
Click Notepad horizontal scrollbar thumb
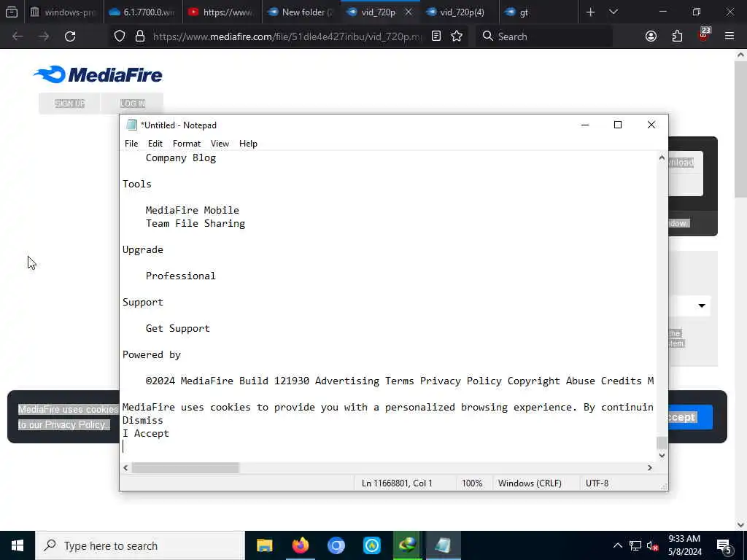185,467
